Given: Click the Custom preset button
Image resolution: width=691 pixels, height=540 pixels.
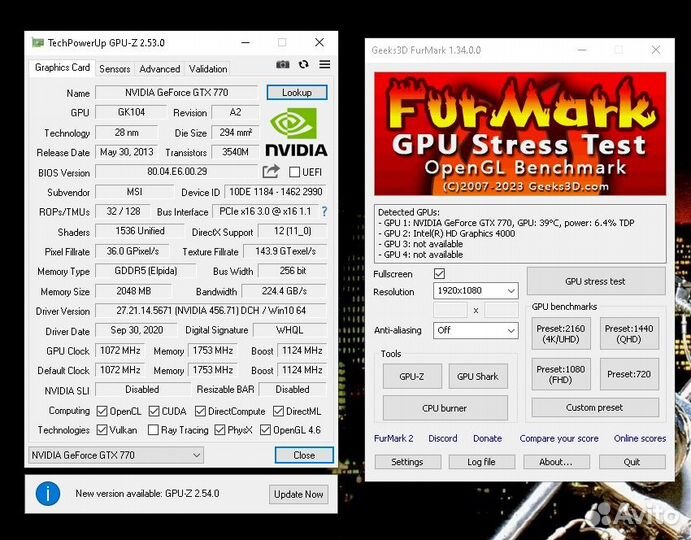Looking at the screenshot, I should coord(595,408).
